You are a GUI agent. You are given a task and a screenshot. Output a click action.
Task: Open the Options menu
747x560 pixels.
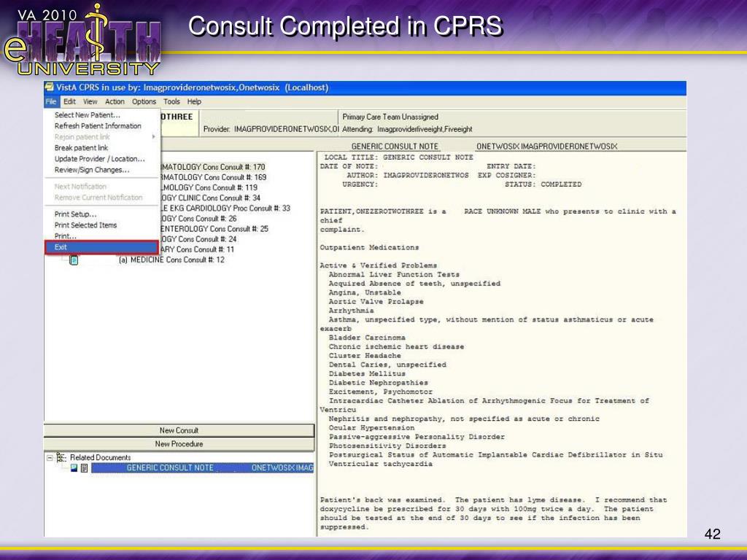coord(144,101)
